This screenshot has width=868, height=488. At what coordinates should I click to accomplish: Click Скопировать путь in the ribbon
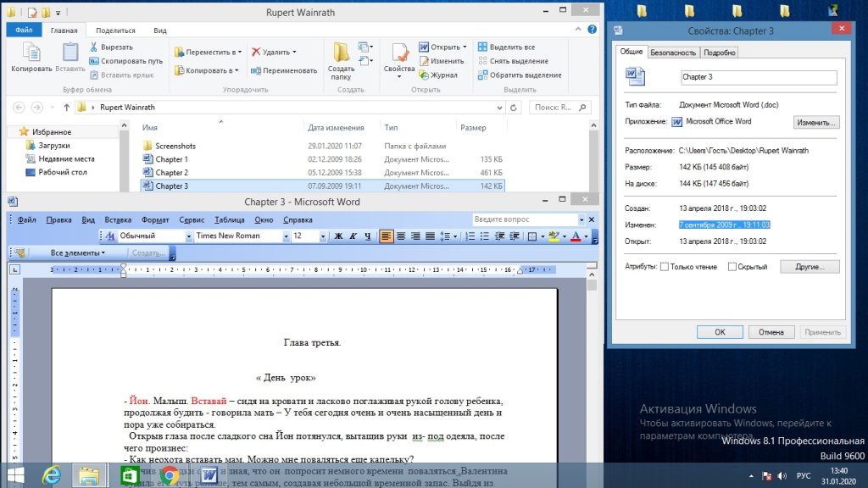coord(125,61)
